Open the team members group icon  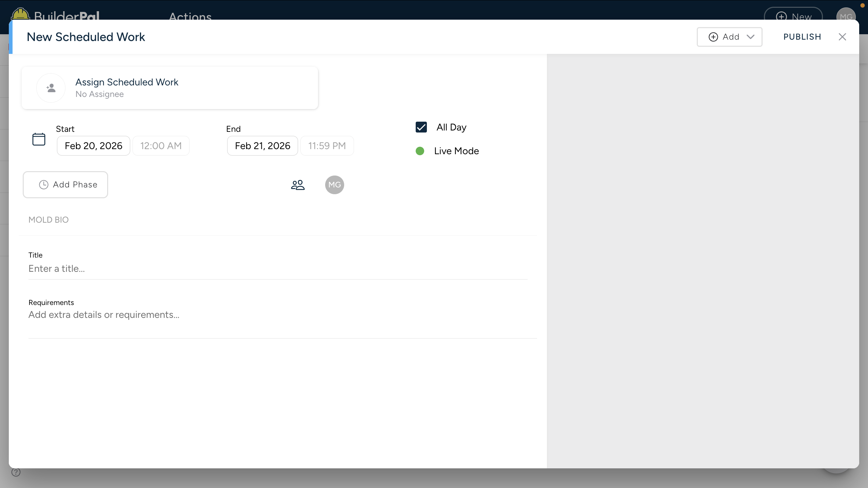click(298, 185)
